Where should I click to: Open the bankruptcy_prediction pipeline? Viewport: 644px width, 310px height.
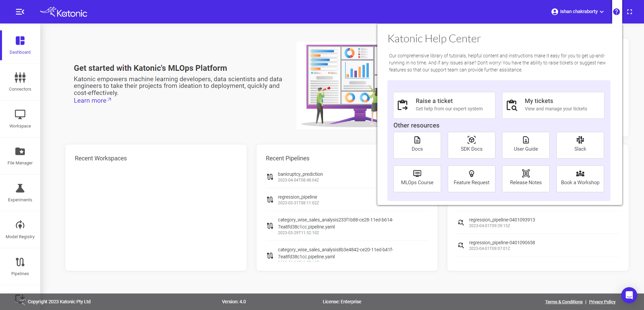[300, 174]
